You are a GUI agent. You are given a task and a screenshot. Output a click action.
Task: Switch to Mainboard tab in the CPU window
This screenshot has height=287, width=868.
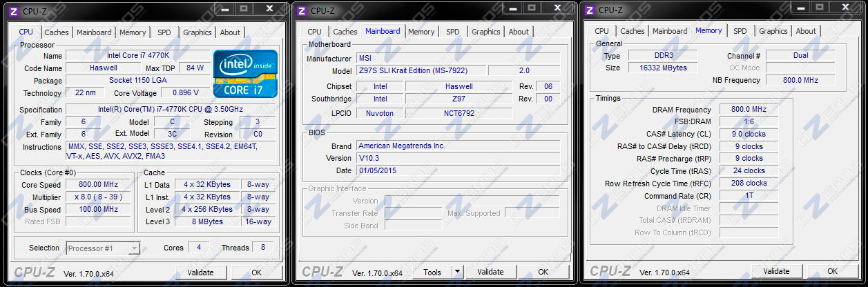pyautogui.click(x=94, y=32)
